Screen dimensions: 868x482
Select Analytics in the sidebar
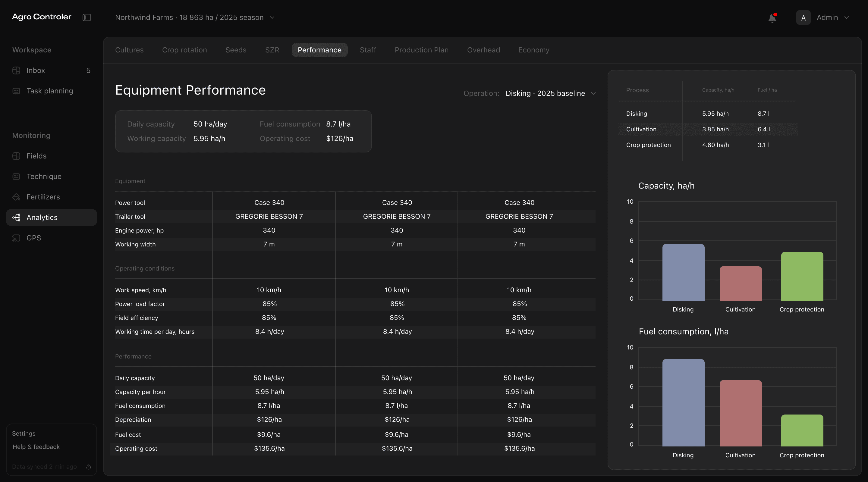52,218
